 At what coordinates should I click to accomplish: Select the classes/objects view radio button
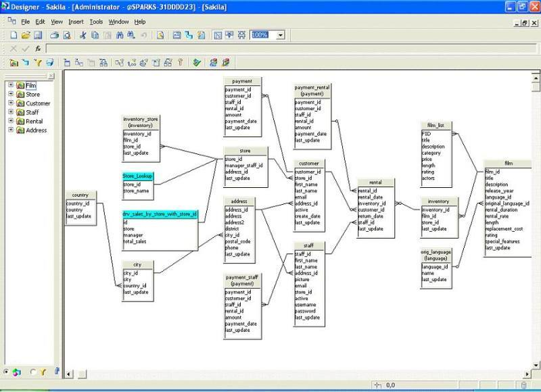[x=6, y=372]
